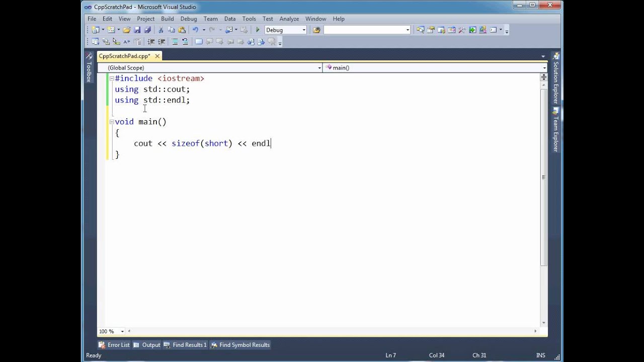Viewport: 644px width, 362px height.
Task: Save the file with the floppy disk icon
Action: (x=137, y=30)
